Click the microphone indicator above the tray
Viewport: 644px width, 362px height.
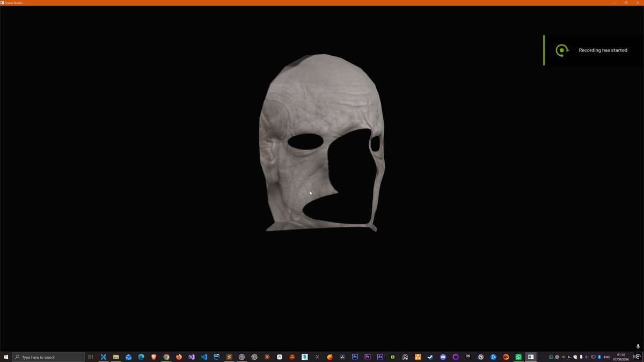pyautogui.click(x=638, y=346)
